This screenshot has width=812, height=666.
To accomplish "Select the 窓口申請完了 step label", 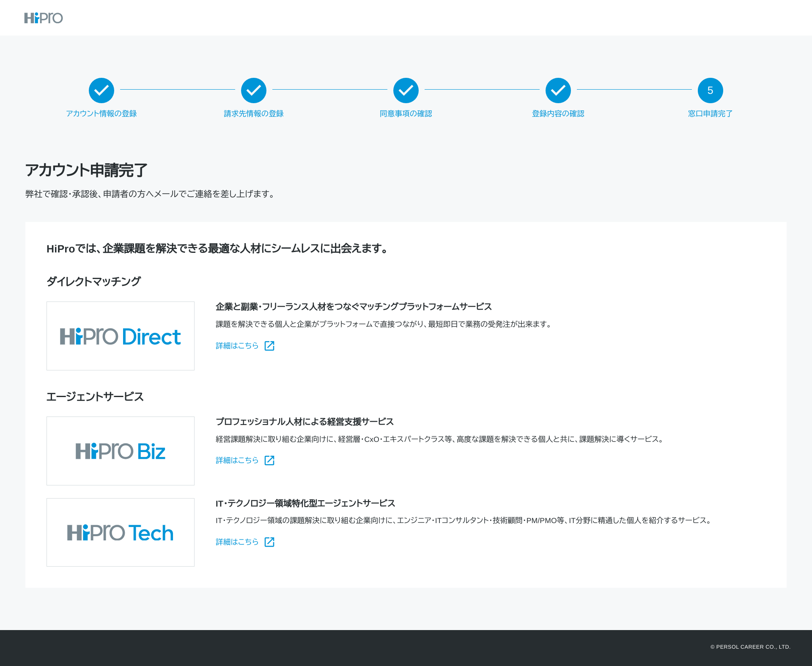I will (710, 113).
